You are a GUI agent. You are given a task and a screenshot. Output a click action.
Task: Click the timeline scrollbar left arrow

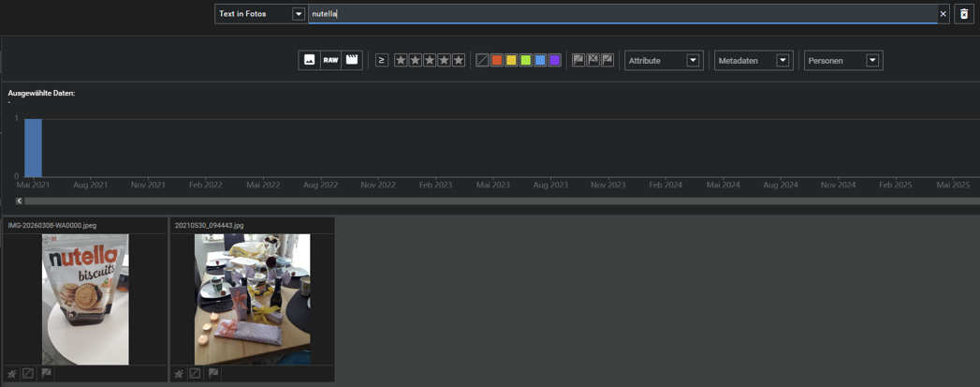coord(20,201)
